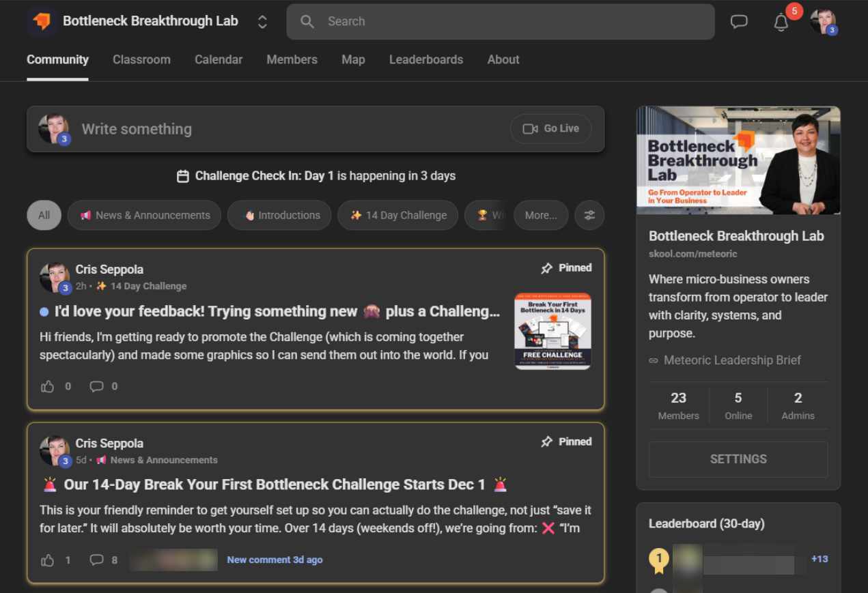The width and height of the screenshot is (868, 593).
Task: Click Cris Seppola's name on the Dec 1 post
Action: click(x=109, y=444)
